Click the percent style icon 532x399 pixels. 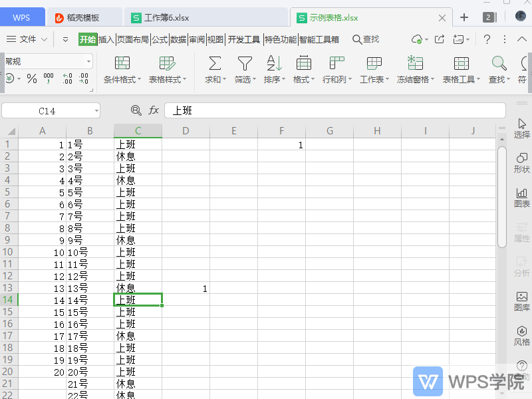[31, 78]
